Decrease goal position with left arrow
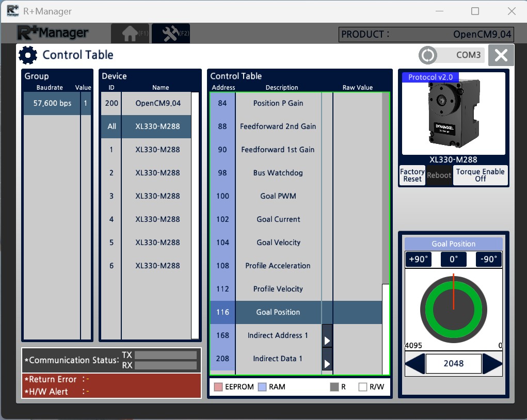 415,364
